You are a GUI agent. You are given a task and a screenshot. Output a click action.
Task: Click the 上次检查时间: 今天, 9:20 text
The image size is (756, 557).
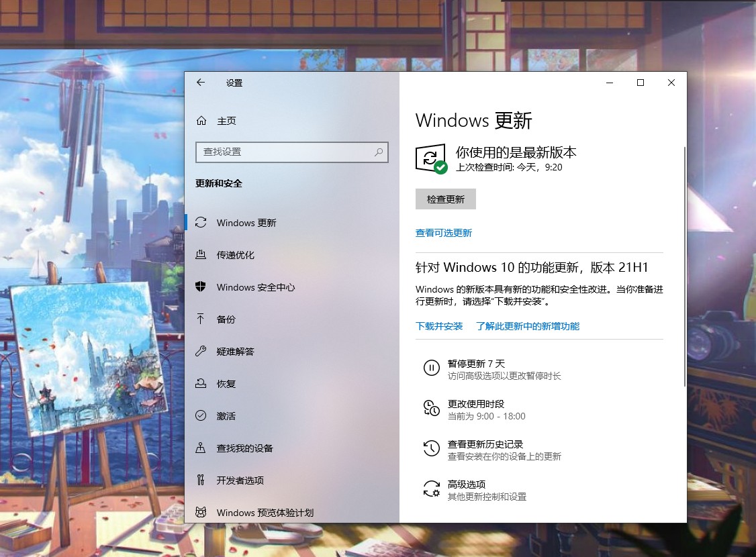click(x=509, y=167)
